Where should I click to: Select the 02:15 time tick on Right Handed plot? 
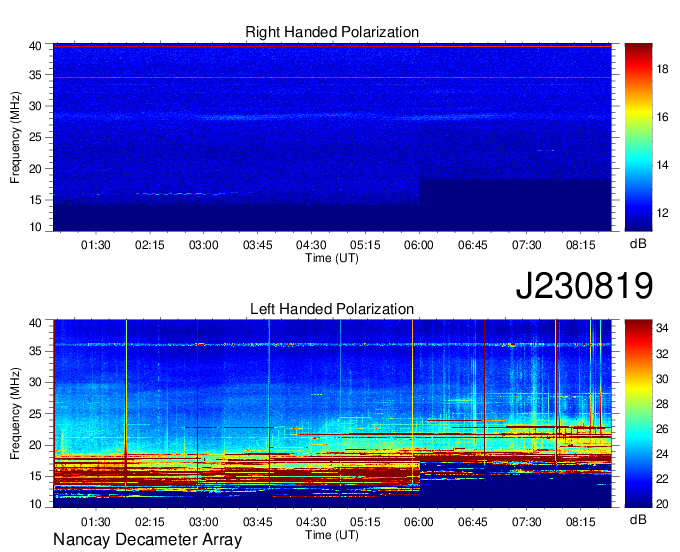pyautogui.click(x=150, y=245)
